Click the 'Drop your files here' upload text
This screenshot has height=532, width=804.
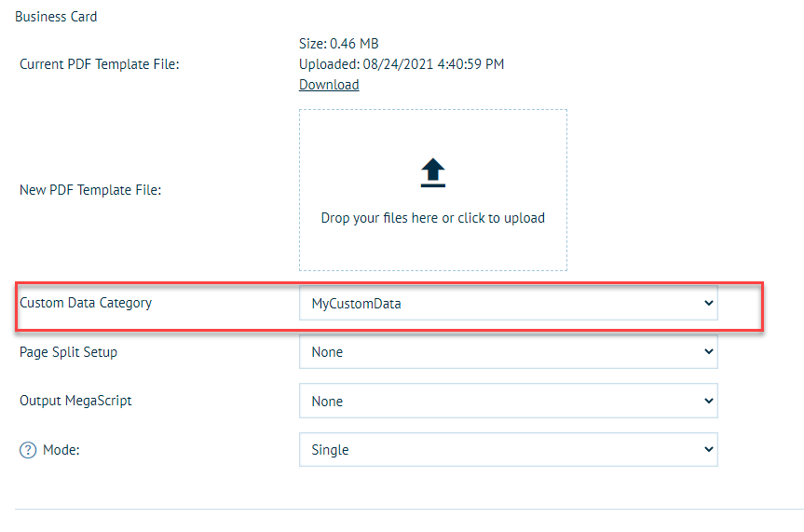432,218
